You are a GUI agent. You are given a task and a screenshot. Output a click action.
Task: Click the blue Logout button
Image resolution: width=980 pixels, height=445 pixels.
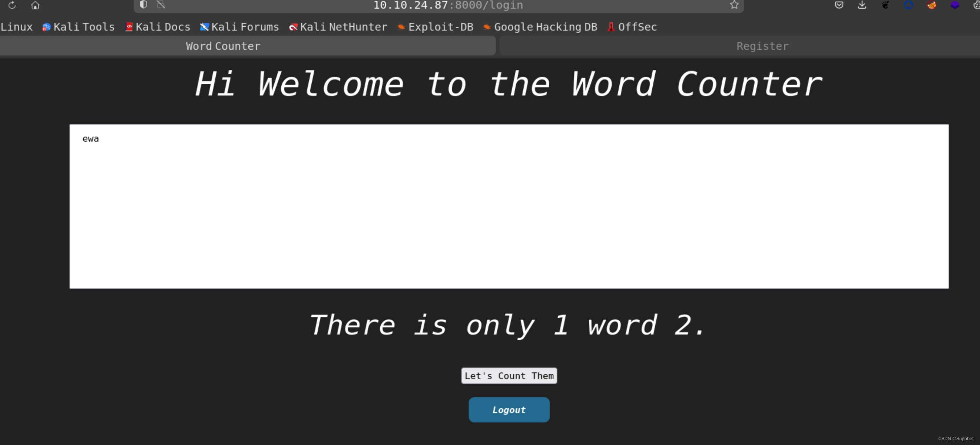tap(509, 410)
